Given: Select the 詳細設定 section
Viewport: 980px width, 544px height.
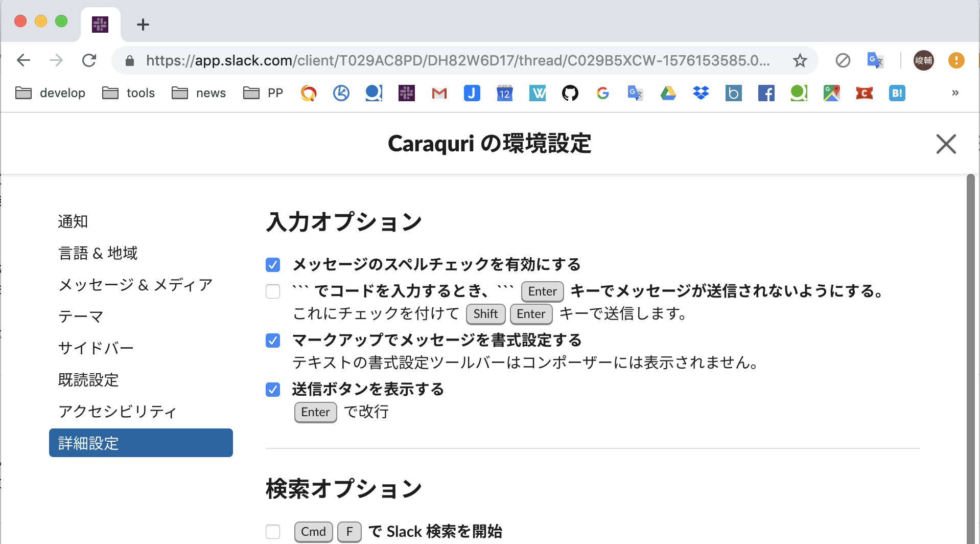Looking at the screenshot, I should (x=141, y=443).
